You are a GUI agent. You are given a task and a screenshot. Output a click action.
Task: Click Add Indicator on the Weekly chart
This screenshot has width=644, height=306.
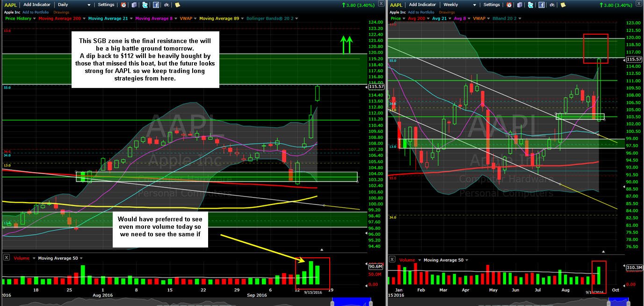[x=422, y=5]
